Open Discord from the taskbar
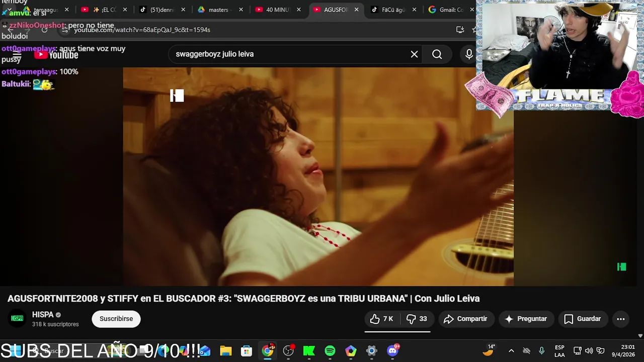 tap(392, 350)
